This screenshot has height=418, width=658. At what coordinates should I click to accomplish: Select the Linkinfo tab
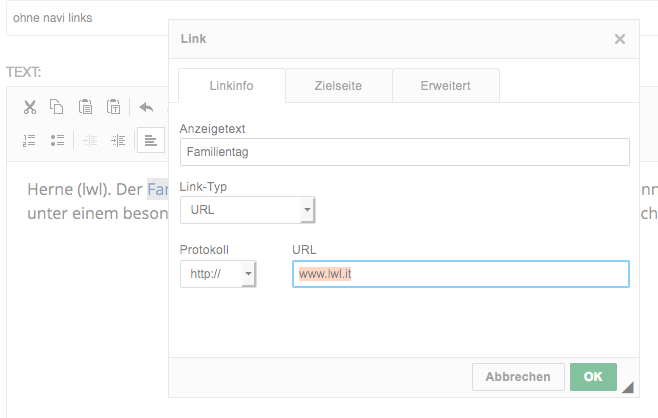click(232, 86)
